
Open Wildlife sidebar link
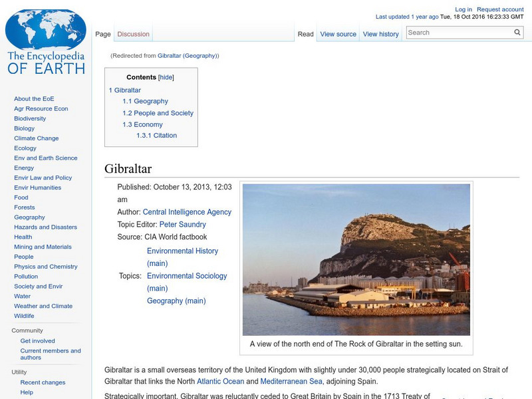(x=24, y=315)
